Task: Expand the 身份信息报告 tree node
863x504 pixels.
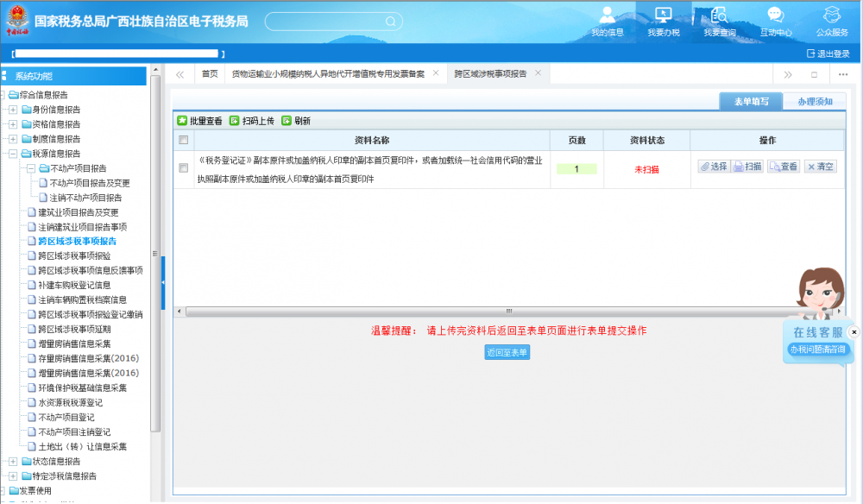Action: [13, 110]
